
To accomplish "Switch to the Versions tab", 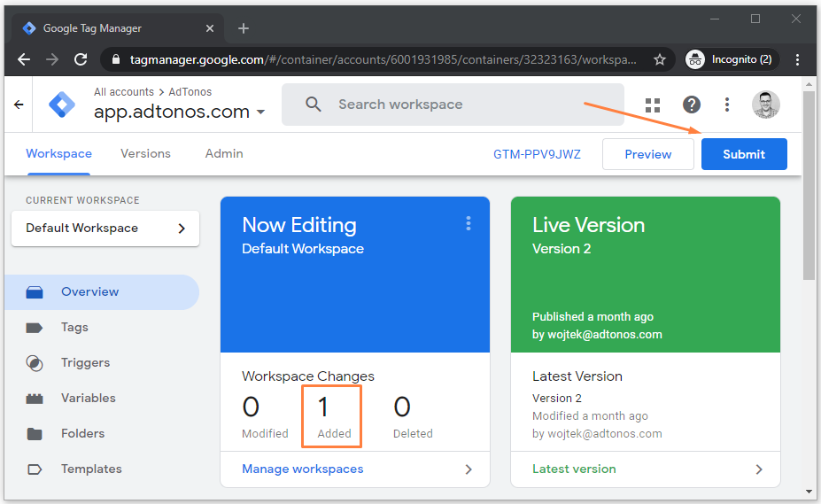I will 145,153.
